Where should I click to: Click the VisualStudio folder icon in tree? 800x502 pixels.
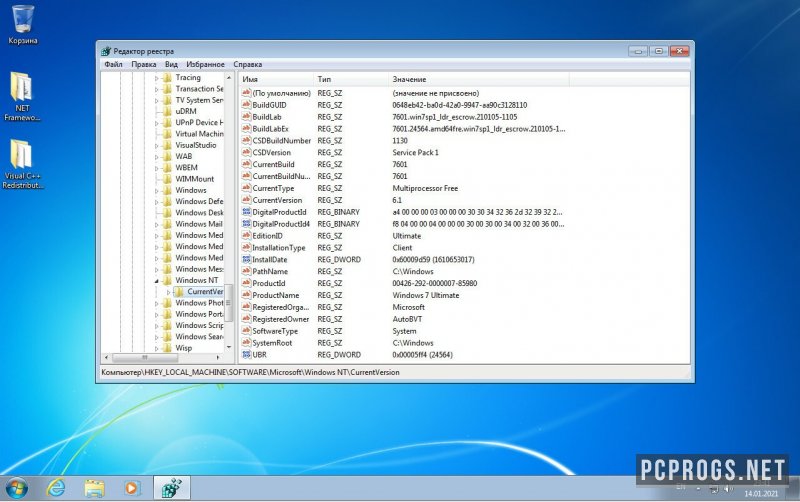tap(167, 145)
